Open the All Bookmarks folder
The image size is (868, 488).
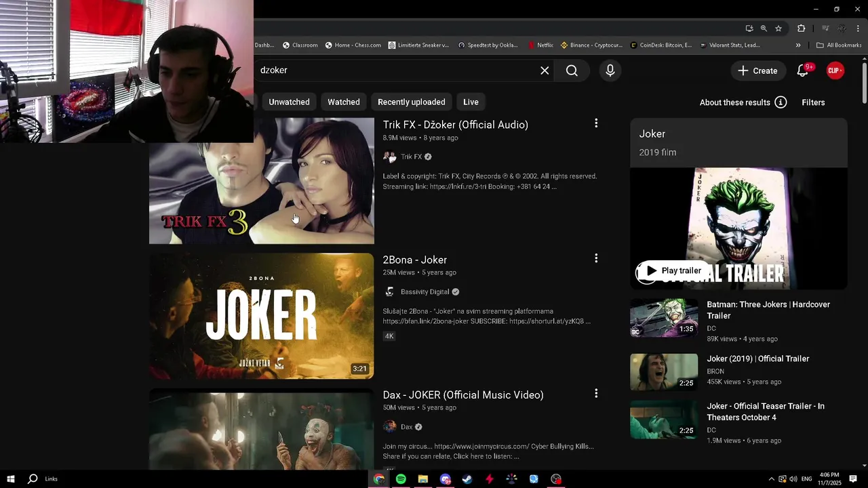click(x=839, y=45)
